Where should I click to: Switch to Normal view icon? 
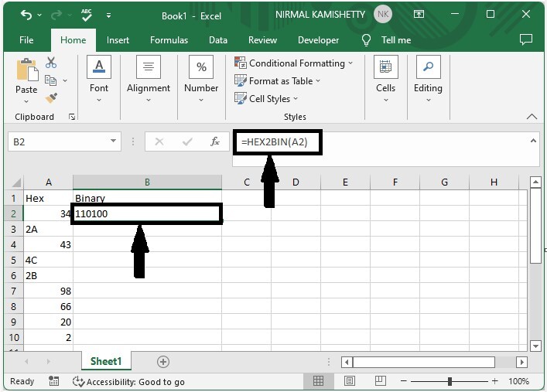pyautogui.click(x=318, y=381)
